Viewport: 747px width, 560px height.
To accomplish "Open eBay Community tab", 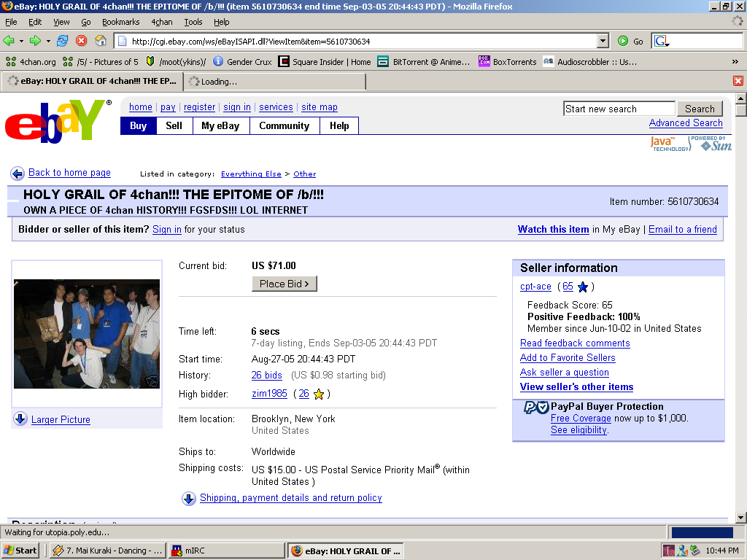I will click(x=284, y=125).
